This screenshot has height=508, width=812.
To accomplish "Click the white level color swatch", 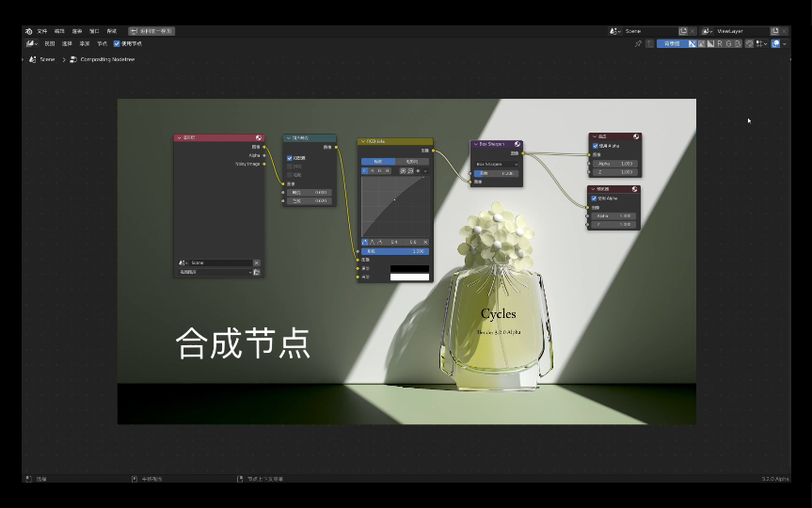I will pyautogui.click(x=409, y=277).
